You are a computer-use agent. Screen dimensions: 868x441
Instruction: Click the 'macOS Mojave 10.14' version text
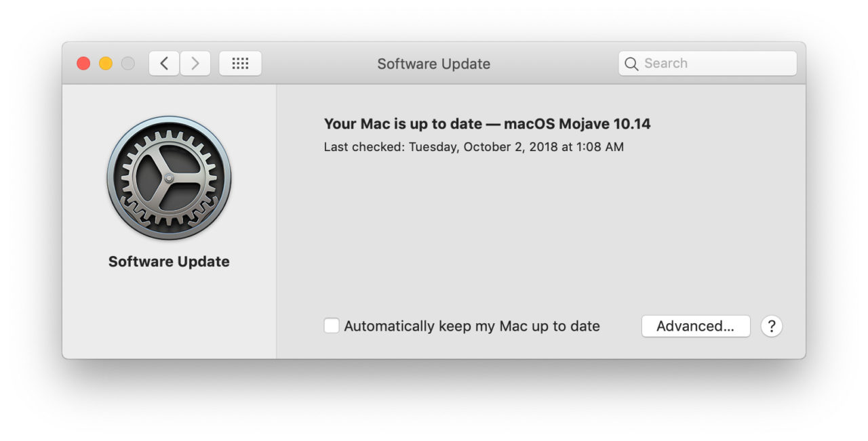577,124
